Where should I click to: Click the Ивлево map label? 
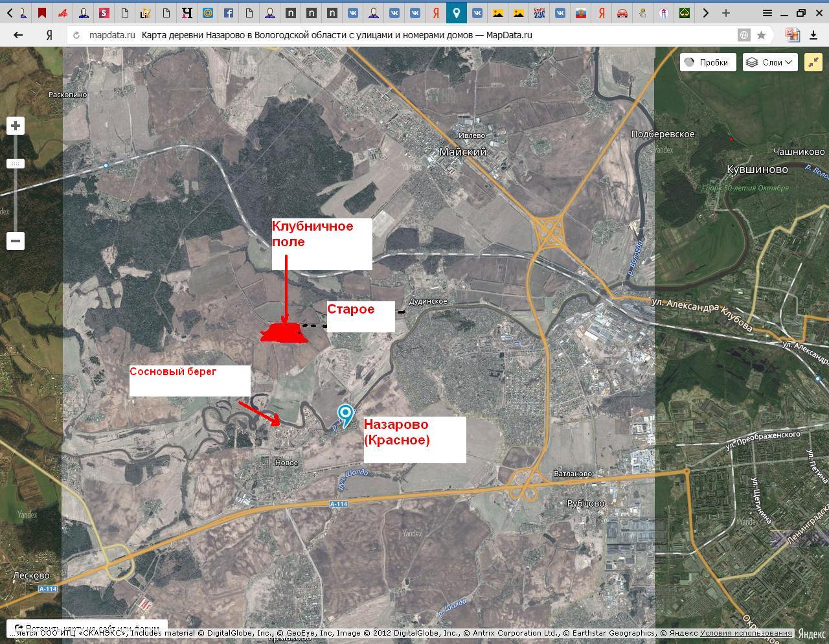pos(471,135)
